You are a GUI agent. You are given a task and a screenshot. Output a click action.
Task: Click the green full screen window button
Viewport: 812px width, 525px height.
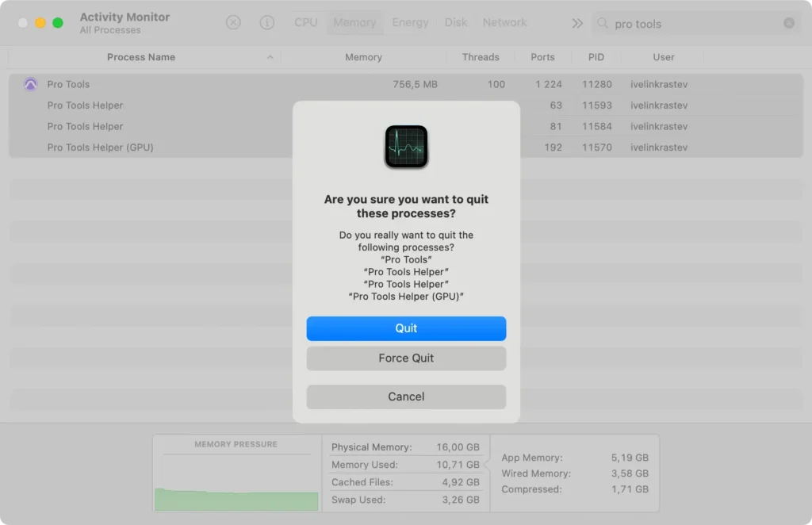[x=58, y=23]
